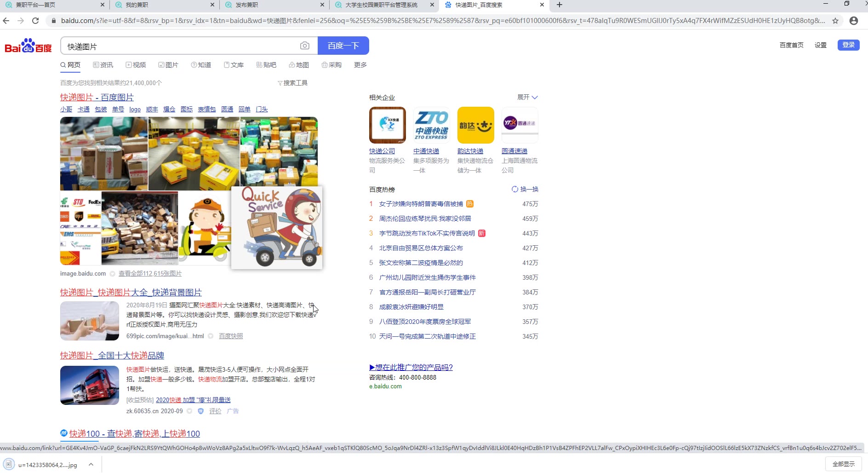Viewport: 868px width, 473px height.
Task: Click the Baidu logo
Action: tap(28, 46)
